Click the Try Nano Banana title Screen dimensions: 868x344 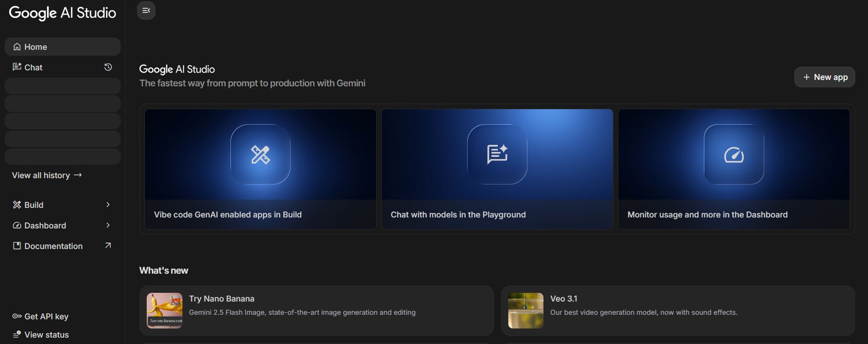(x=222, y=299)
